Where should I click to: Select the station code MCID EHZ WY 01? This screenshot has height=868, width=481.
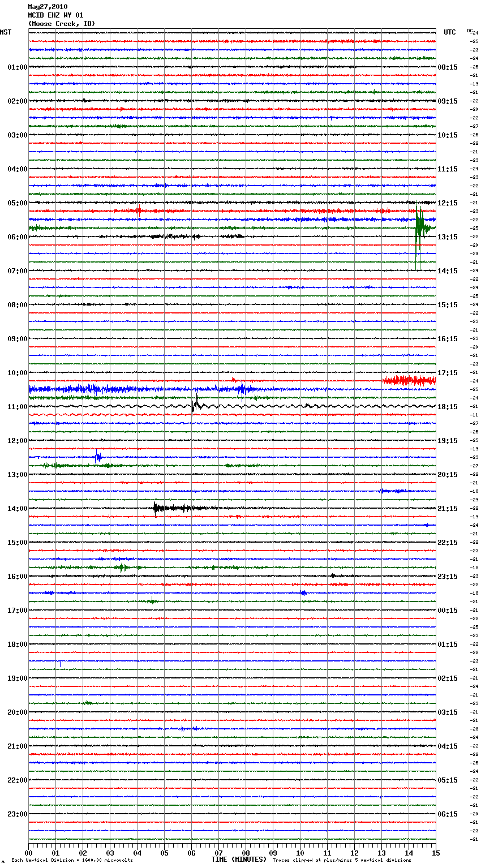click(55, 15)
